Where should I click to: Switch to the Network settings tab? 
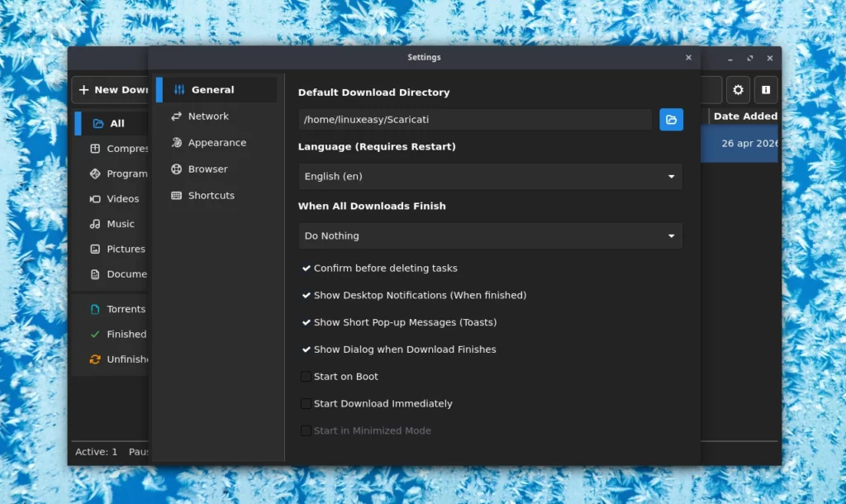coord(208,116)
